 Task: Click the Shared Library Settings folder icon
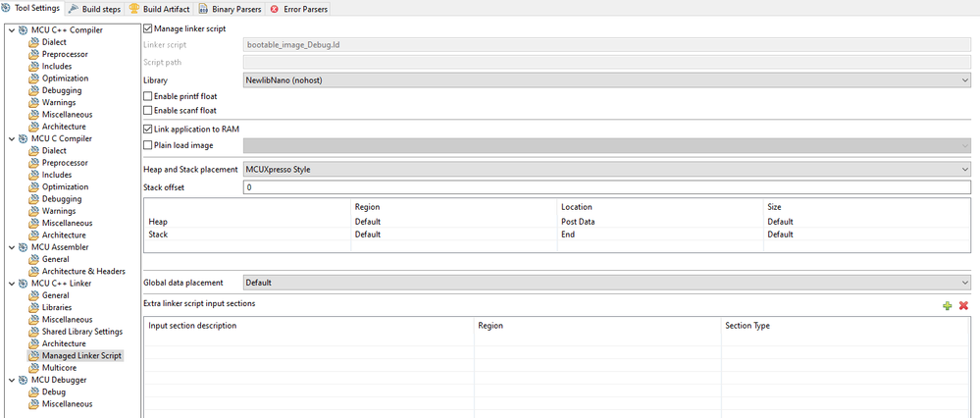pyautogui.click(x=33, y=332)
